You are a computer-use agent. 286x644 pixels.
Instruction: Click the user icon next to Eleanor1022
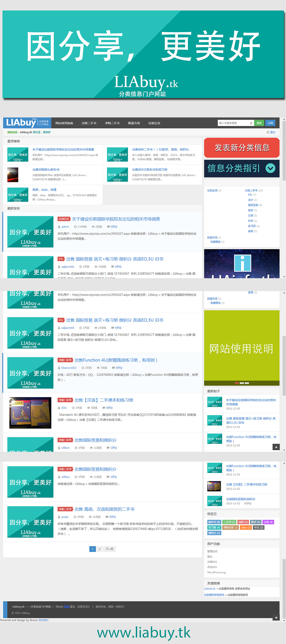tap(59, 368)
